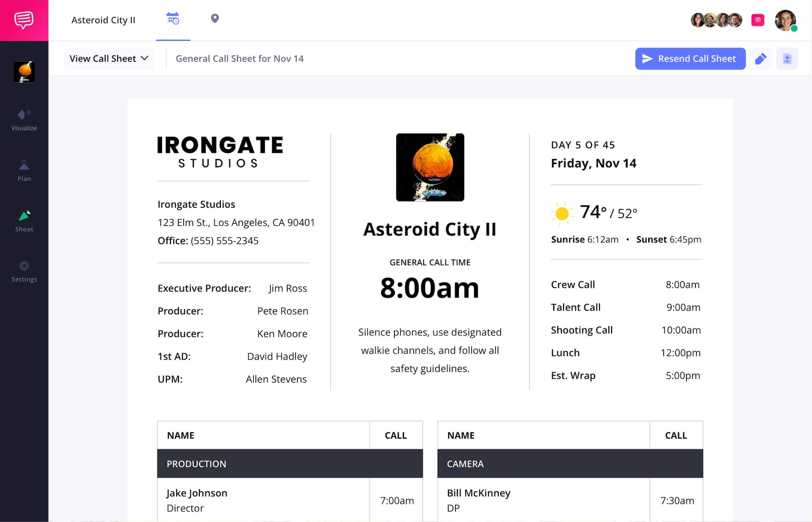Open the Visualize panel in sidebar
Image resolution: width=812 pixels, height=522 pixels.
tap(23, 119)
